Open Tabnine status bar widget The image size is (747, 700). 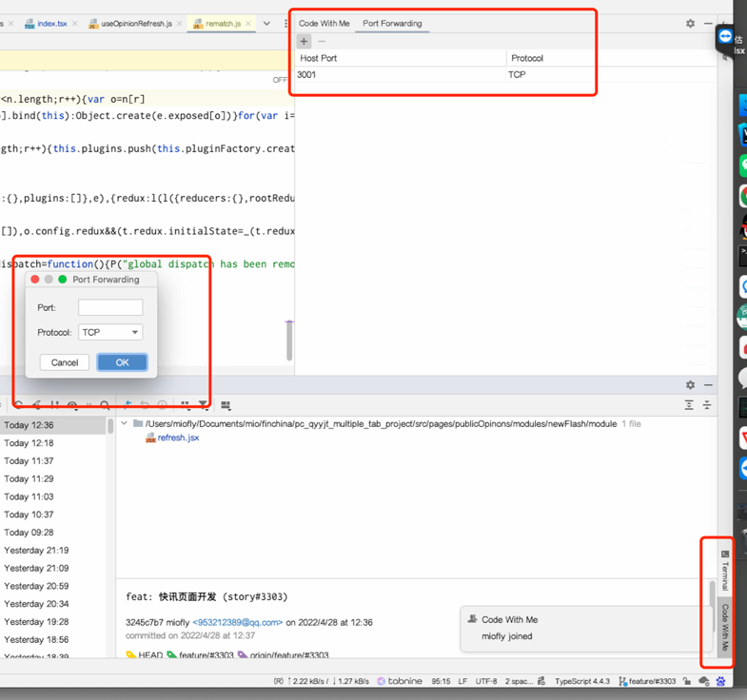coord(400,681)
